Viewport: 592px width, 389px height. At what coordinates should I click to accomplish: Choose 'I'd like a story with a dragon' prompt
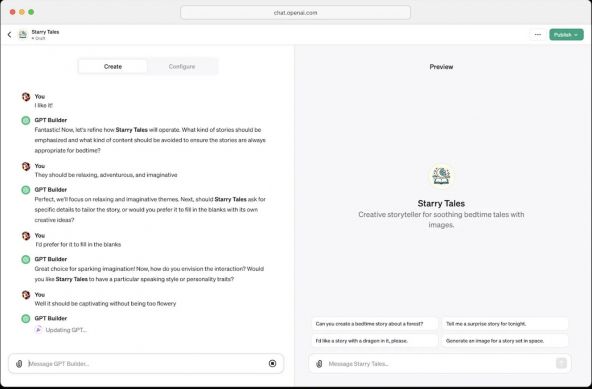[375, 341]
